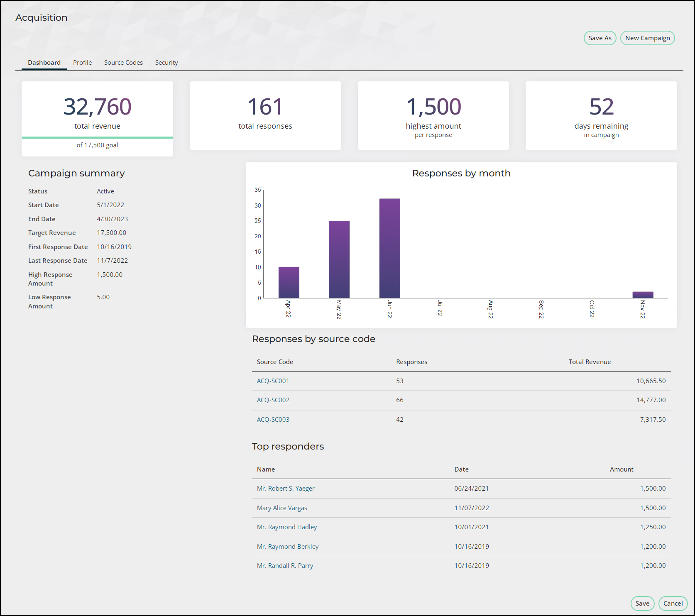
Task: Open Mary Alice Vargas responder link
Action: pos(282,508)
